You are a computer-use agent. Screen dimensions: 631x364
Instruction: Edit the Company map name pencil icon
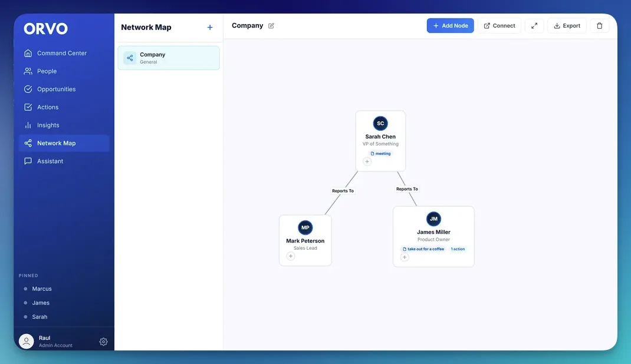click(x=271, y=26)
